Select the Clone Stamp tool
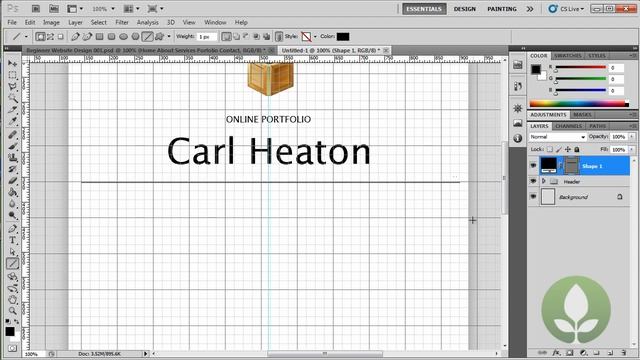Image resolution: width=640 pixels, height=360 pixels. 12,157
